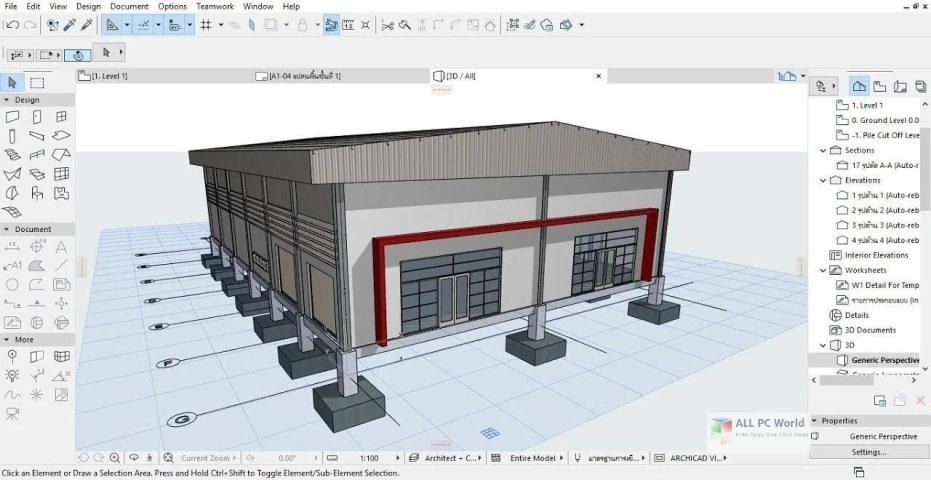Select the Arrow tool in the toolbox
The image size is (931, 480).
click(x=13, y=83)
